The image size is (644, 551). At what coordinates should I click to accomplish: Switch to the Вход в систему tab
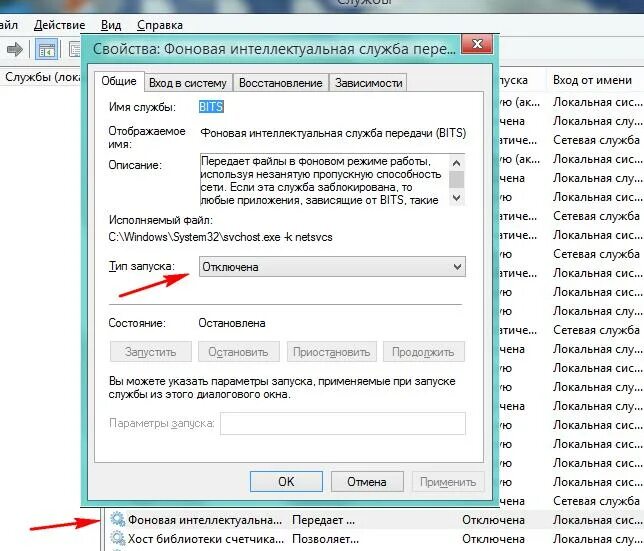(x=188, y=83)
